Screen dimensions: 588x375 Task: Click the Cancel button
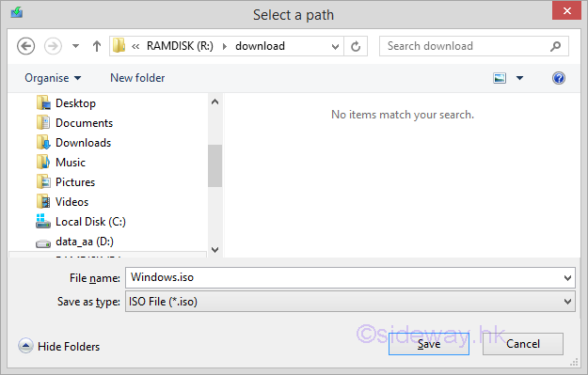tap(523, 344)
